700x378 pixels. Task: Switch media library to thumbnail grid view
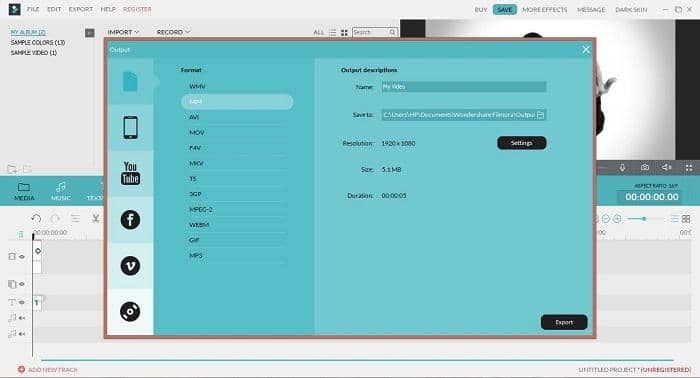point(344,33)
